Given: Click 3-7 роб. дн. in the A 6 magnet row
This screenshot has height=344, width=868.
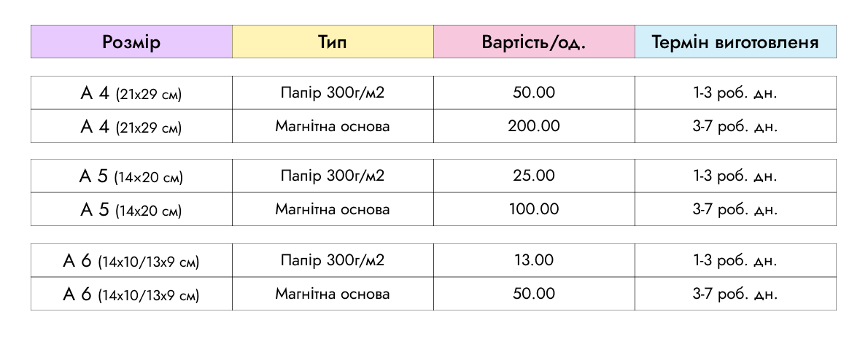Looking at the screenshot, I should tap(735, 294).
